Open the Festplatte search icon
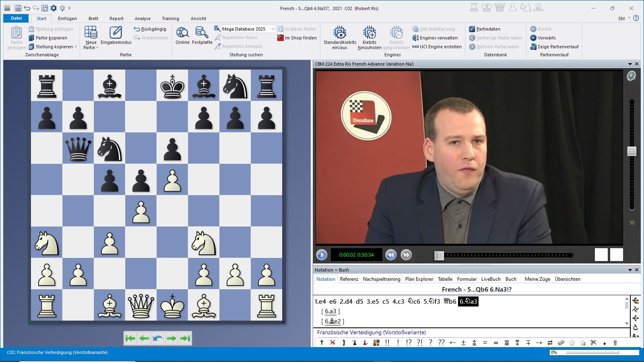 [x=202, y=33]
